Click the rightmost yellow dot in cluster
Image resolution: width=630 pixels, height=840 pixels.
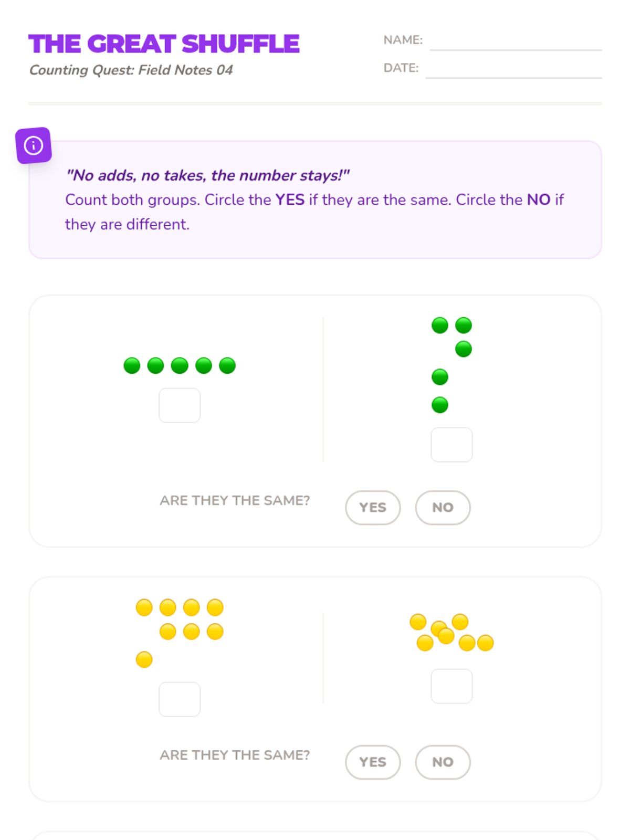tap(486, 643)
